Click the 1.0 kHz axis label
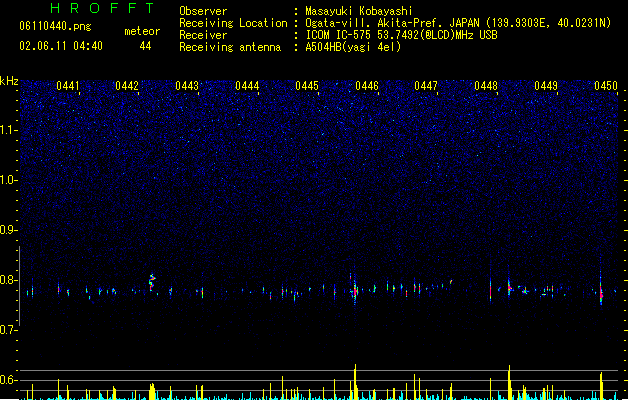The image size is (629, 400). (9, 180)
